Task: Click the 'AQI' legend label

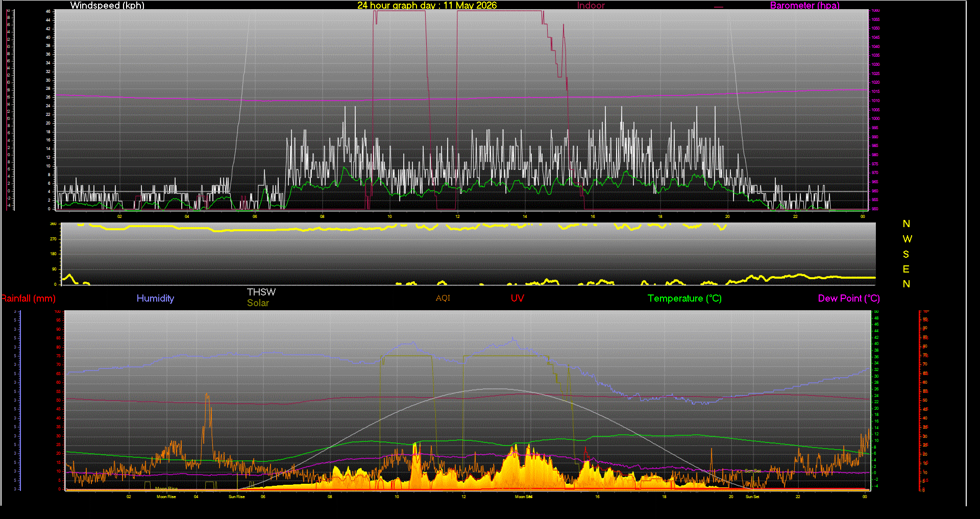Action: [443, 298]
